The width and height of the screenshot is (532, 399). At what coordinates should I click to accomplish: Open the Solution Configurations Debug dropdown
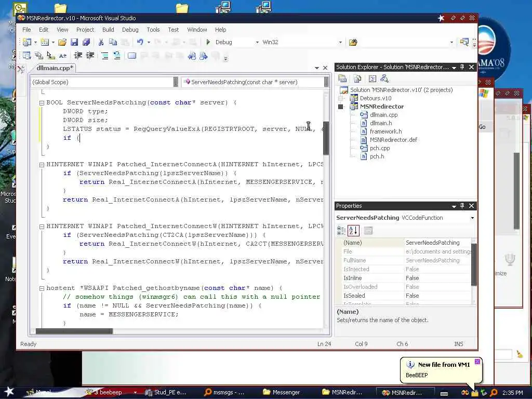point(257,43)
